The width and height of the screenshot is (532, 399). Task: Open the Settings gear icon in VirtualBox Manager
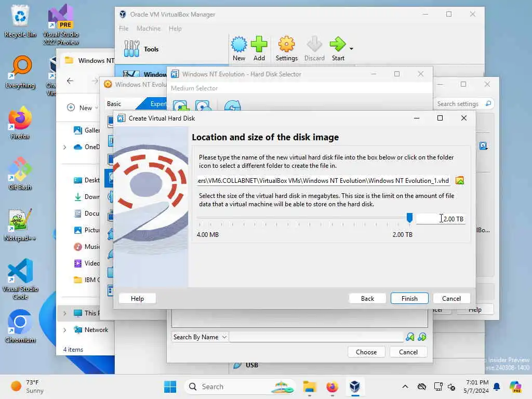tap(286, 48)
